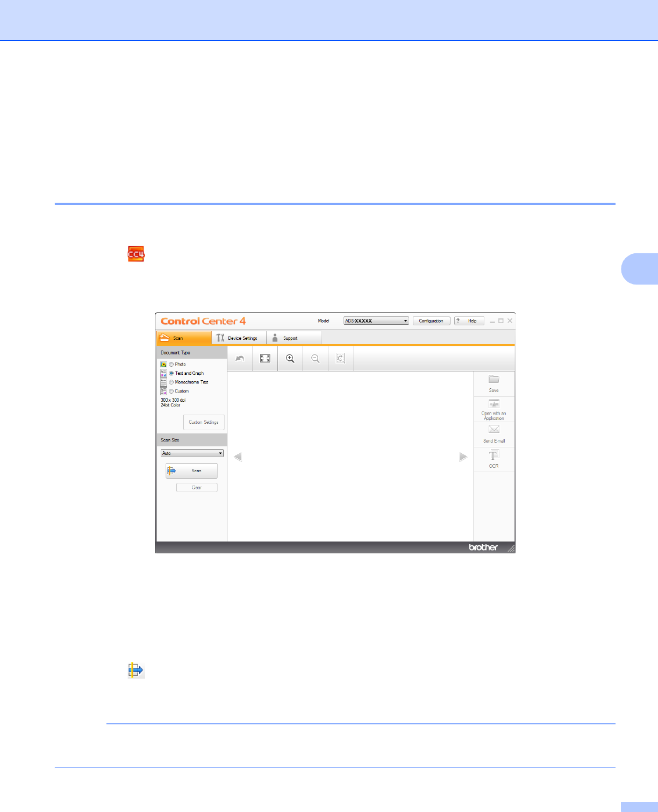Expand the Scan Size Auto dropdown

point(192,453)
